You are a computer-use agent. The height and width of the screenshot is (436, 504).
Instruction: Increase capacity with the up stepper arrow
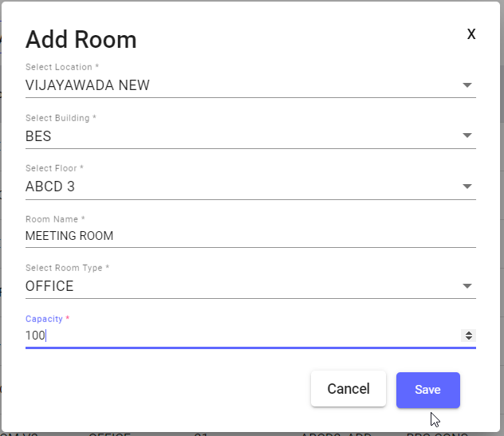469,333
